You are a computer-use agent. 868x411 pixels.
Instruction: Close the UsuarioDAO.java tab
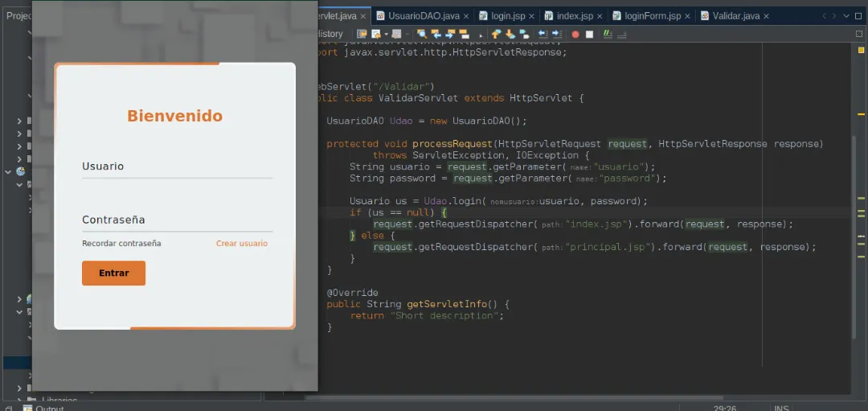click(x=466, y=17)
